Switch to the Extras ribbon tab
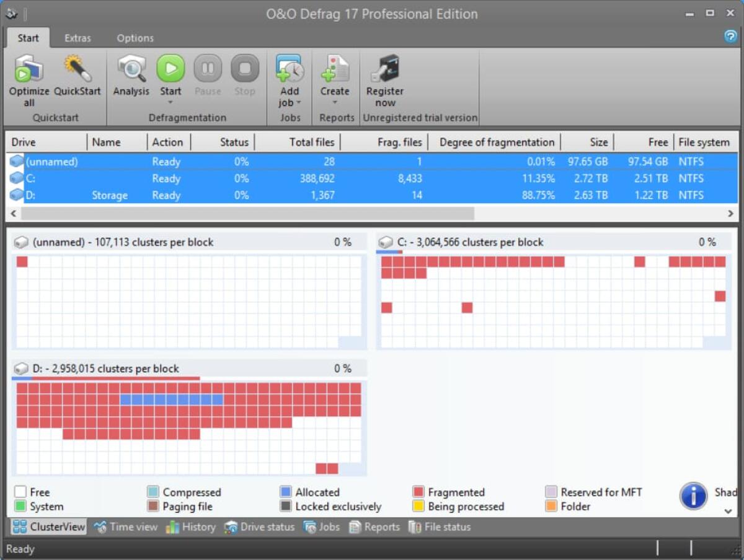The height and width of the screenshot is (560, 744). pos(77,38)
